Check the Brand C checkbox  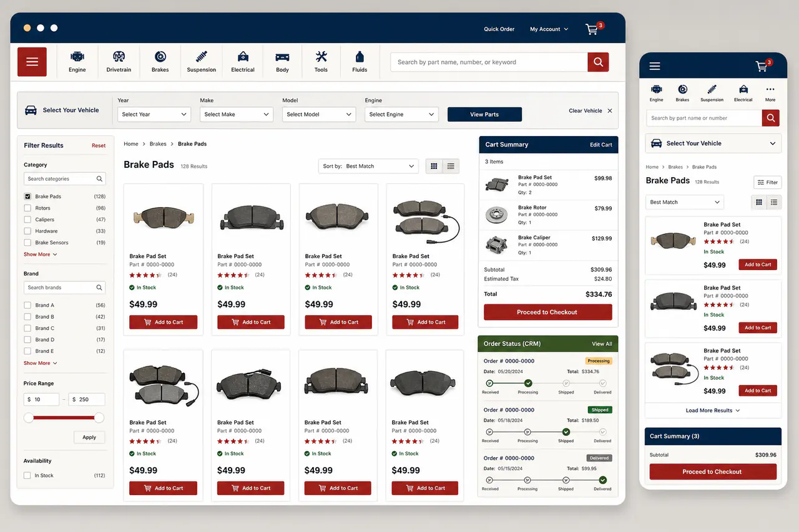pyautogui.click(x=27, y=328)
